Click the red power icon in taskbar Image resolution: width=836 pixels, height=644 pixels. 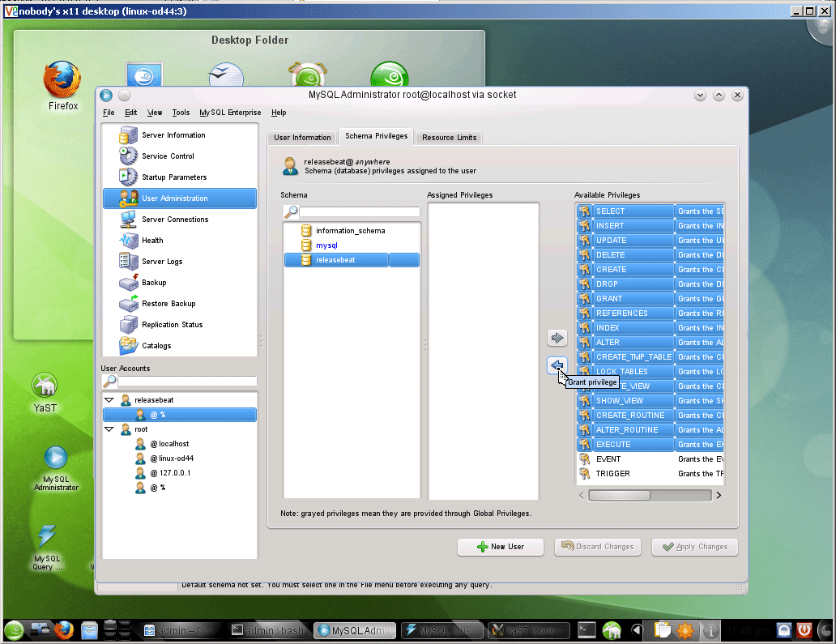pos(804,631)
